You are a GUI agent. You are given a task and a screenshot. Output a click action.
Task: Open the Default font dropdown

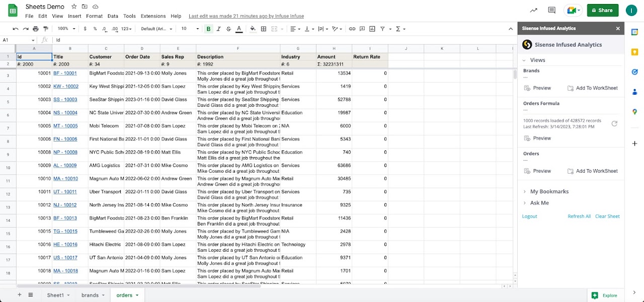156,29
